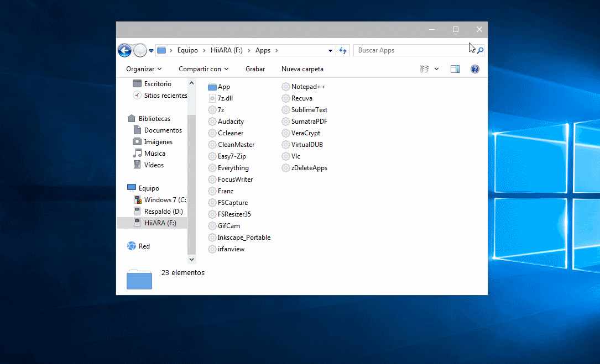Select the zDeleteApps item
Viewport: 600px width, 364px height.
click(x=305, y=168)
